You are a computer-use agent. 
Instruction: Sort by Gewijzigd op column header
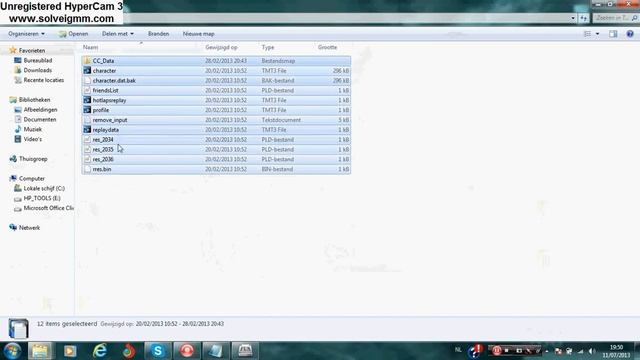pos(221,47)
